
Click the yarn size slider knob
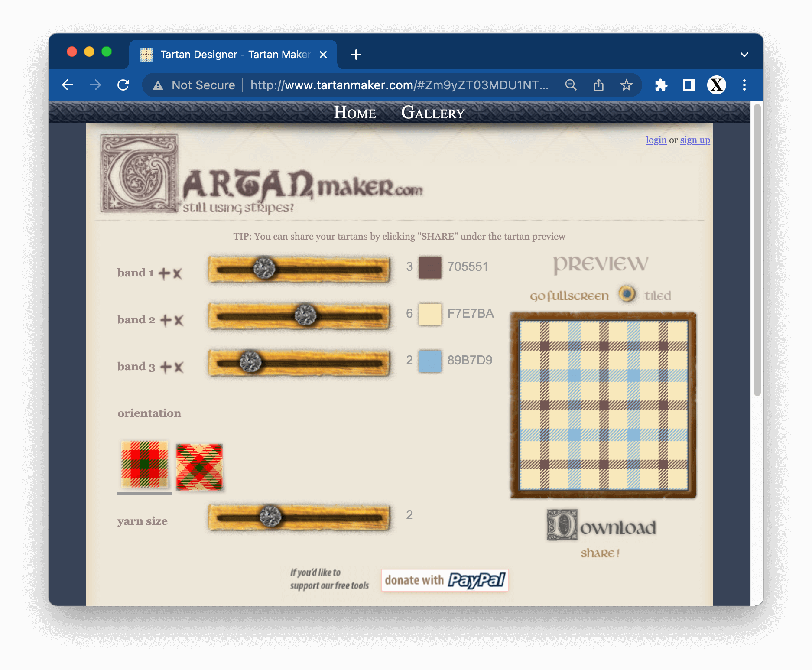point(270,517)
